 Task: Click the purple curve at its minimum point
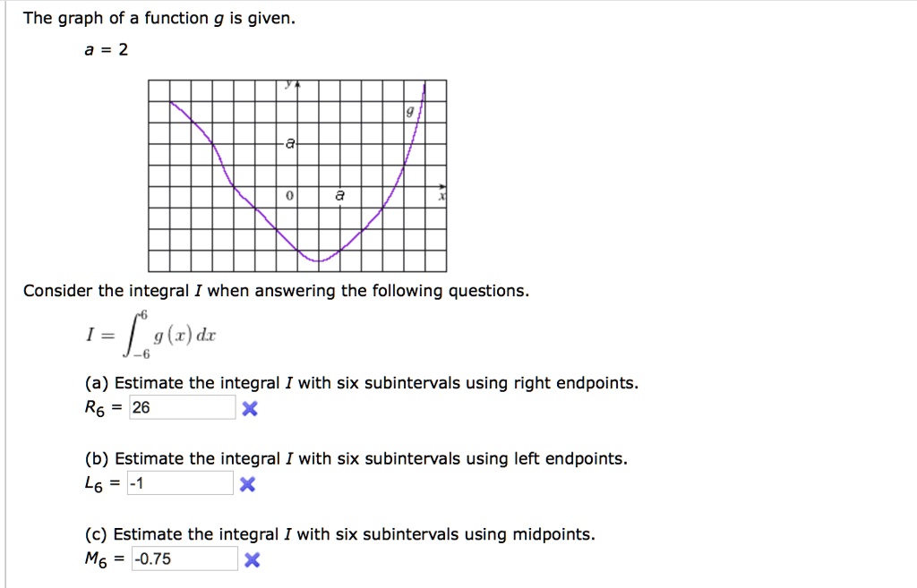(x=318, y=262)
